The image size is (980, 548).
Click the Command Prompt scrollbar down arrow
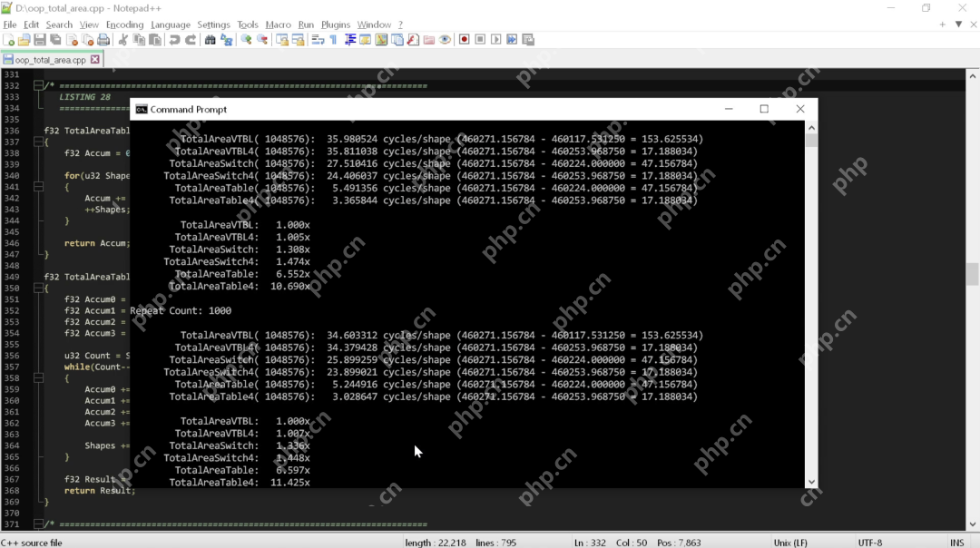click(x=811, y=482)
